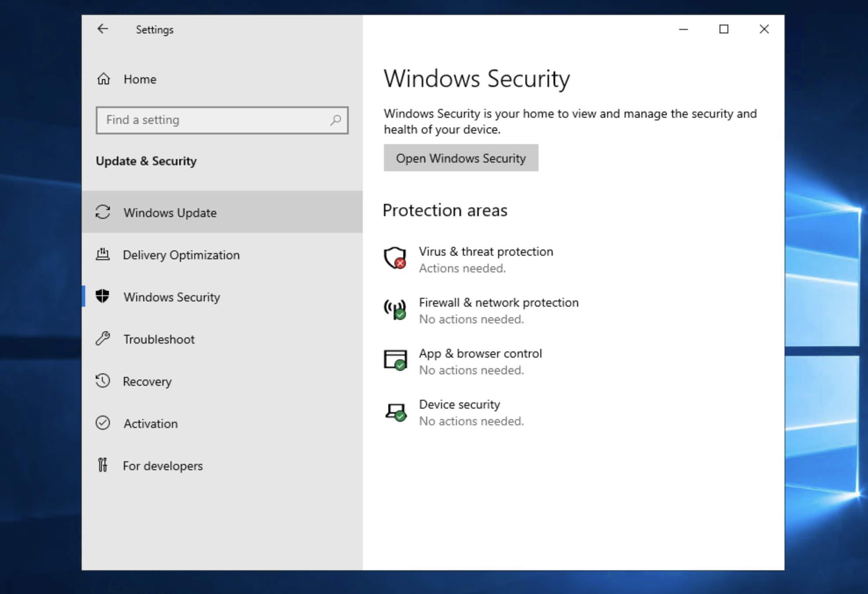Image resolution: width=868 pixels, height=594 pixels.
Task: Click the search magnifier icon
Action: coord(336,120)
